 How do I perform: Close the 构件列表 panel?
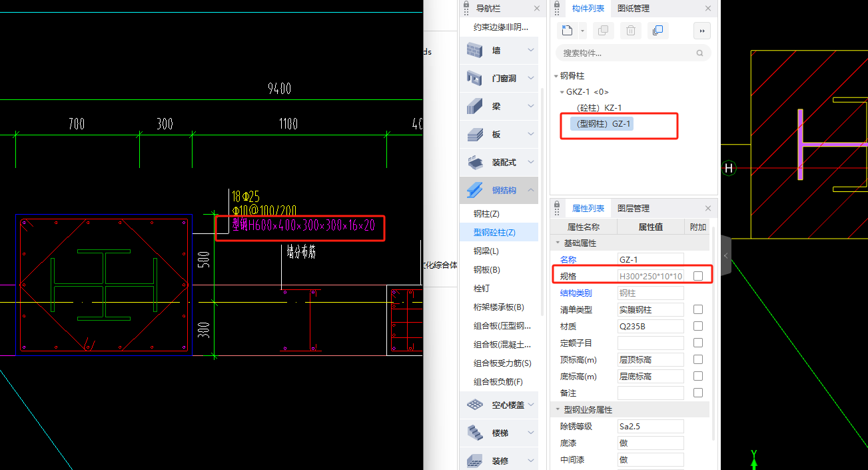[x=708, y=8]
